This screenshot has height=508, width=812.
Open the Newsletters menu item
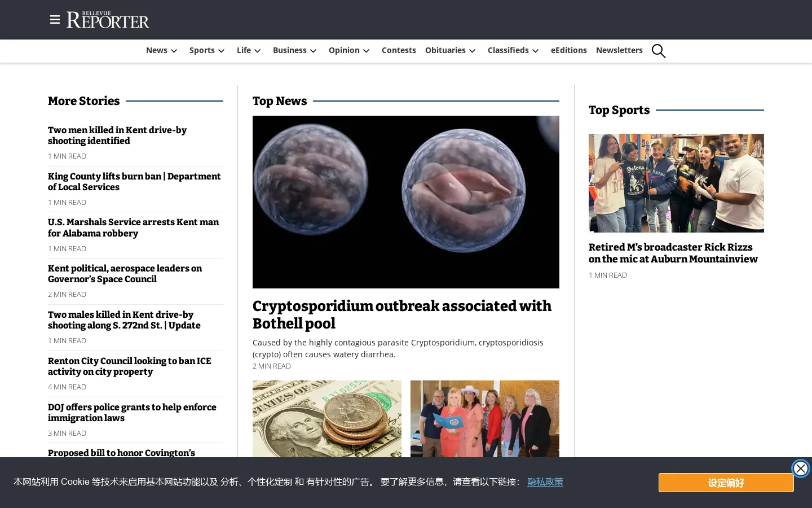click(619, 50)
